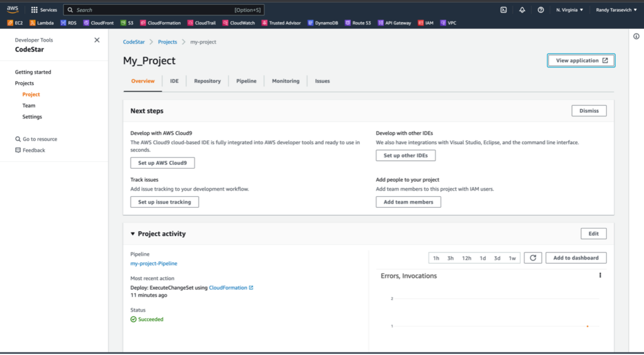Click the Succeeded status text
644x355 pixels.
click(x=151, y=319)
